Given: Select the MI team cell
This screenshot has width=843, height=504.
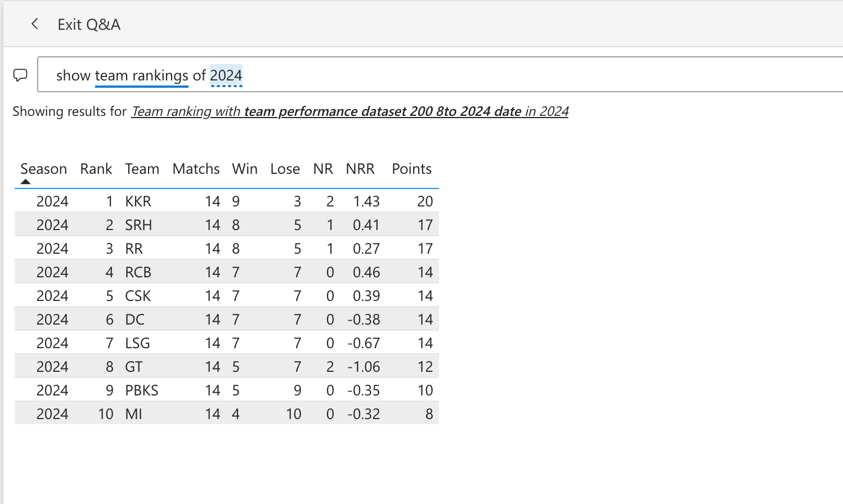Looking at the screenshot, I should (134, 414).
